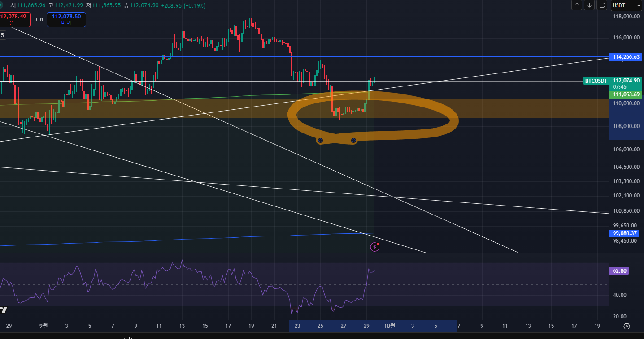Click the close price value 112,074.90 in the legend
This screenshot has height=339, width=644.
click(x=144, y=5)
